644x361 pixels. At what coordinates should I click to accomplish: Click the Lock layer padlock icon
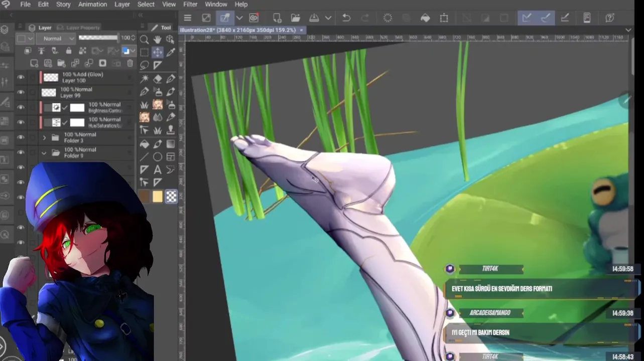[x=68, y=51]
